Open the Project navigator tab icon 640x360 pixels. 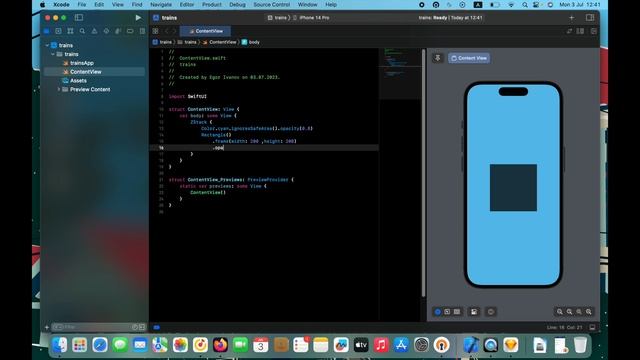click(47, 31)
